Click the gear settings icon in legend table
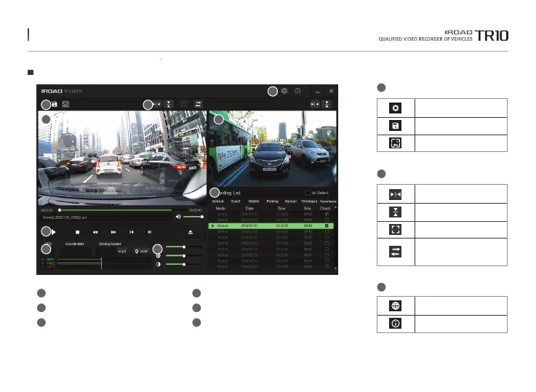 pyautogui.click(x=395, y=108)
